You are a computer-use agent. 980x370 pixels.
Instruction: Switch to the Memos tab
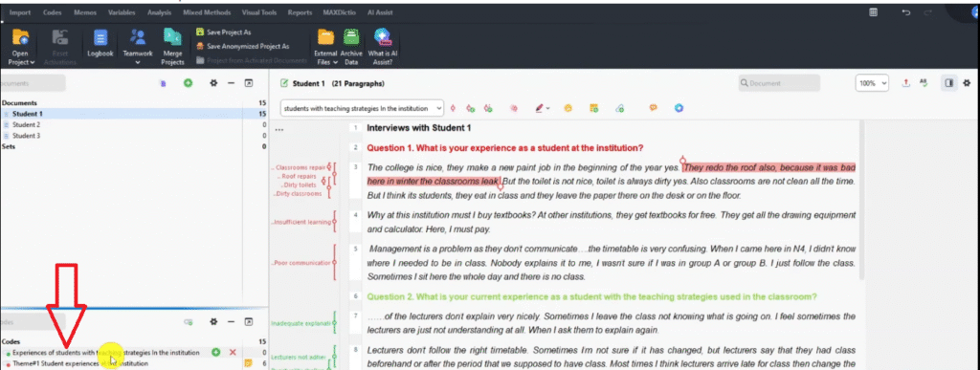(85, 12)
